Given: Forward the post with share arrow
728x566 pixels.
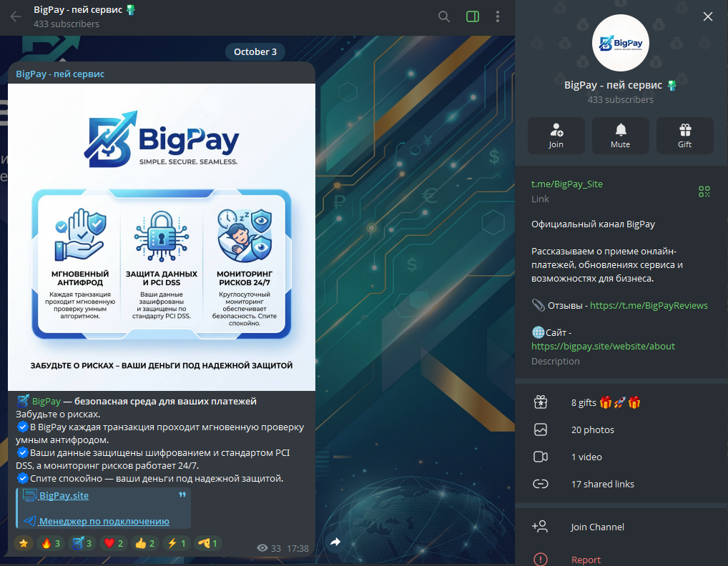Looking at the screenshot, I should tap(335, 542).
